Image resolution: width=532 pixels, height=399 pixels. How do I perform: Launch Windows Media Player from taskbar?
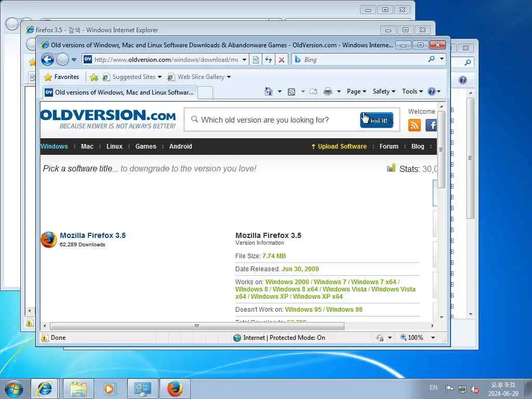click(109, 389)
